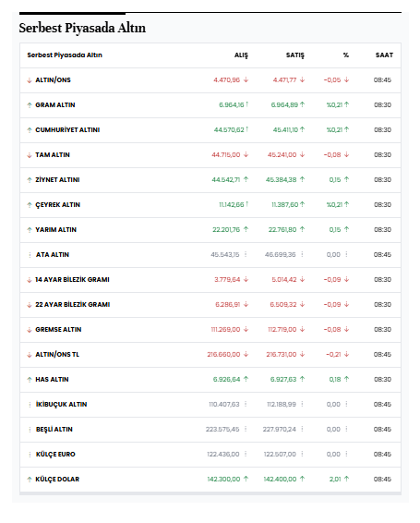420x523 pixels.
Task: Click the ALIŞ column header
Action: click(241, 55)
